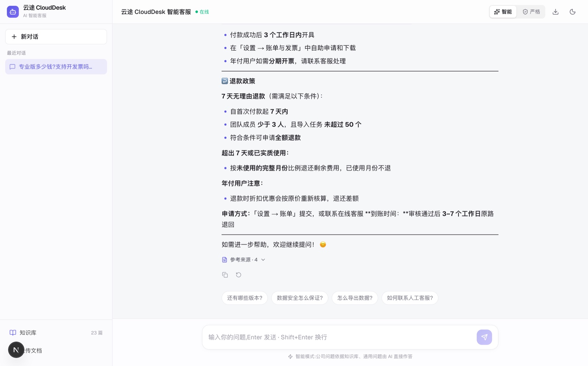Screen dimensions: 588x366
Task: Click the 云途 CloudDesk 智能客服 title
Action: pyautogui.click(x=156, y=12)
